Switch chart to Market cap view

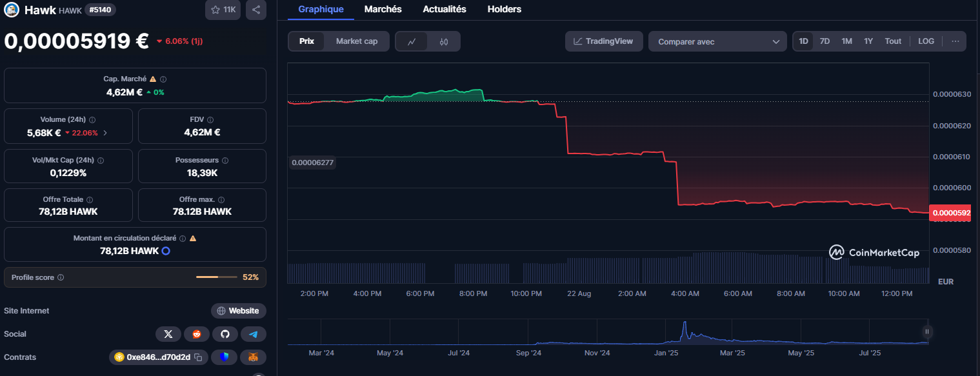[x=357, y=41]
